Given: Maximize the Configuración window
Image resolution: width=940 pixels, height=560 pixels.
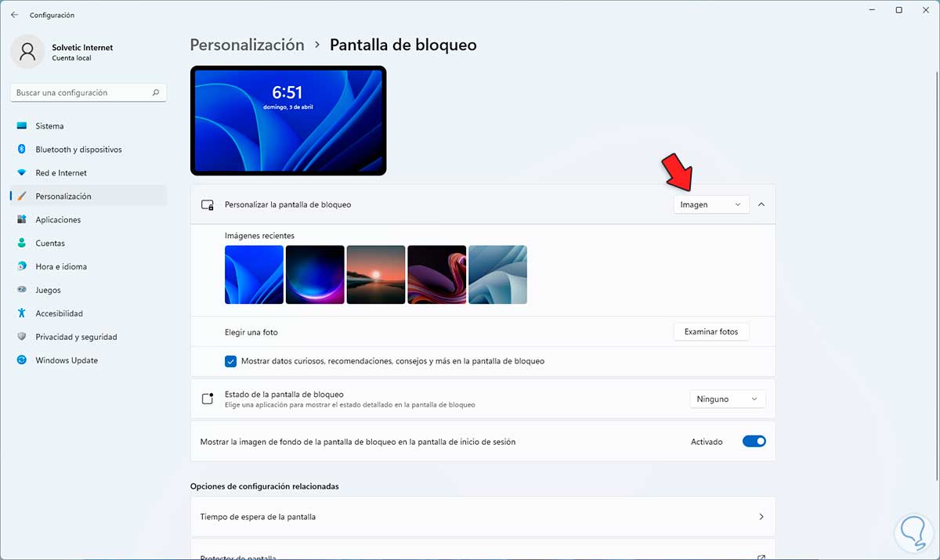Looking at the screenshot, I should 899,10.
